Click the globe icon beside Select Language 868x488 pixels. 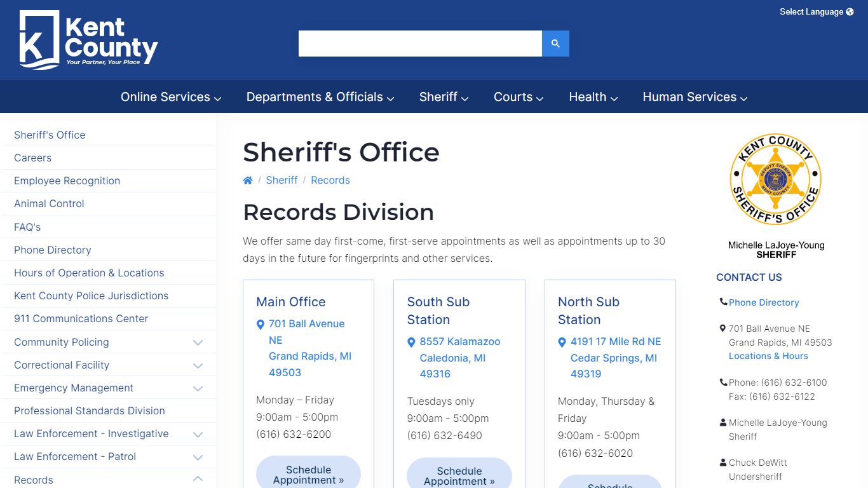(850, 12)
